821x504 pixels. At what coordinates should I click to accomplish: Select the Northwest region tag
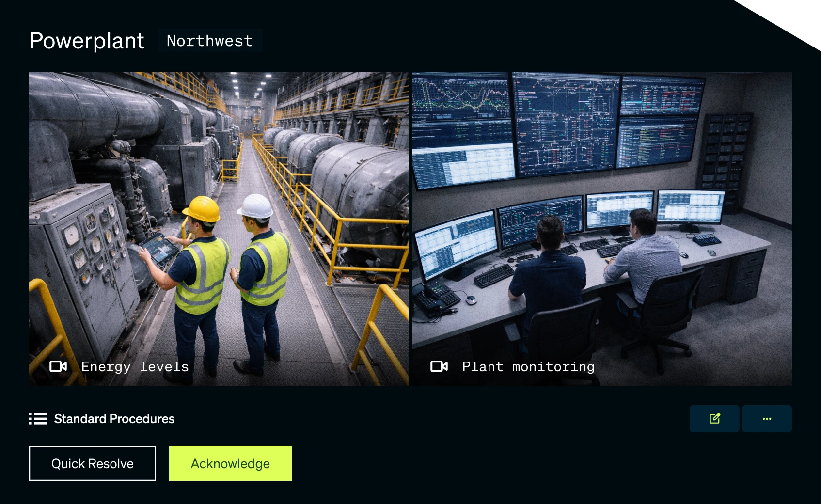click(209, 41)
